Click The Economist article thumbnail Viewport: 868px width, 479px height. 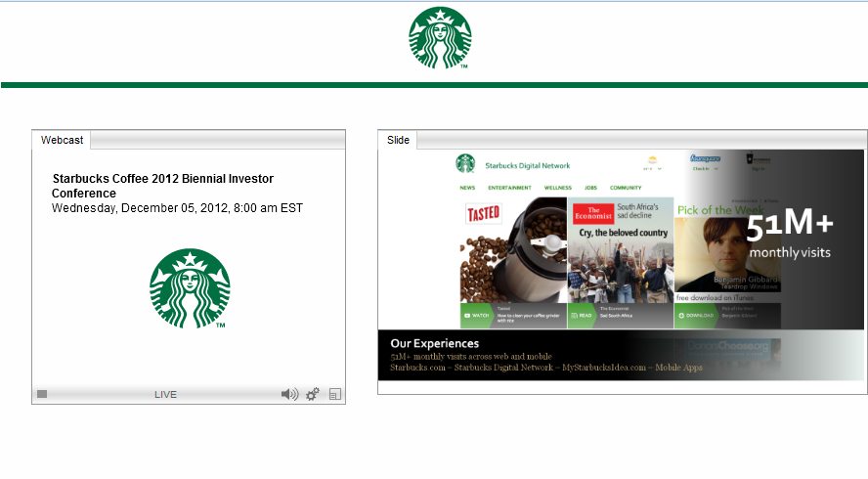tap(621, 250)
